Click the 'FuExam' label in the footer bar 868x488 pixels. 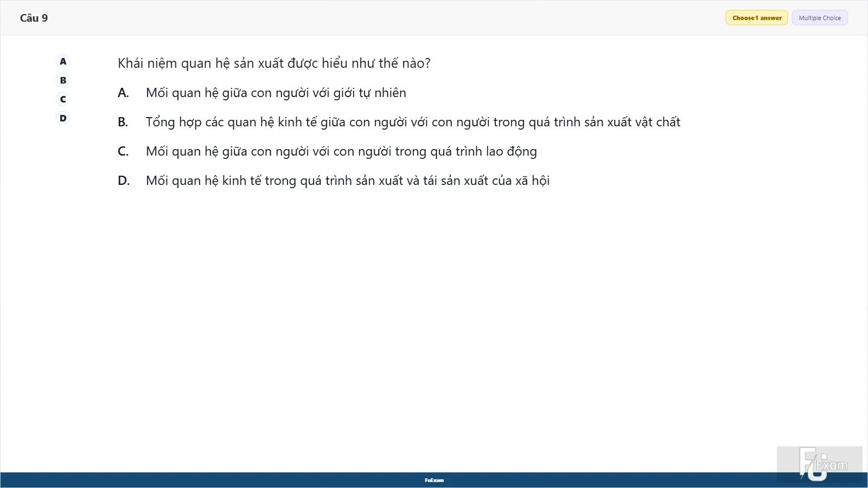tap(434, 480)
